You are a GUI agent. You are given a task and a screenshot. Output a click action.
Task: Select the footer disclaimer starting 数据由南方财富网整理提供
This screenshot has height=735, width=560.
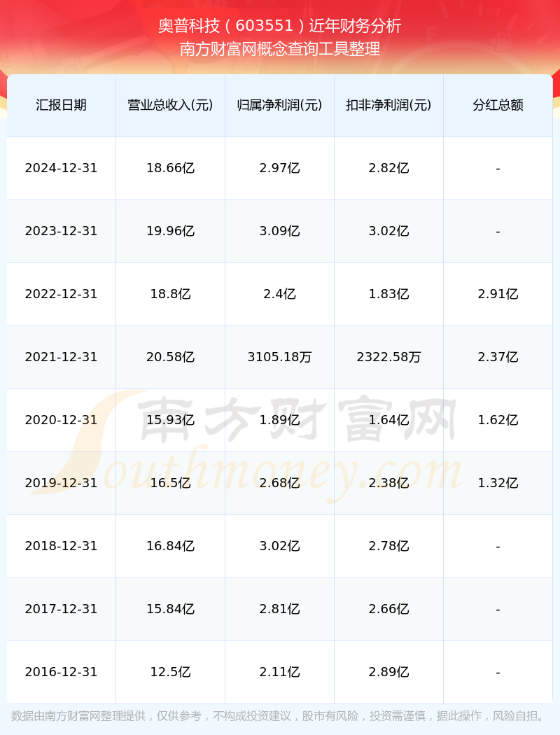pos(279,716)
